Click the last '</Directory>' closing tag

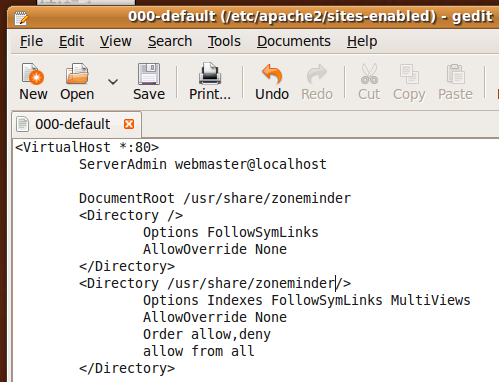click(x=127, y=368)
